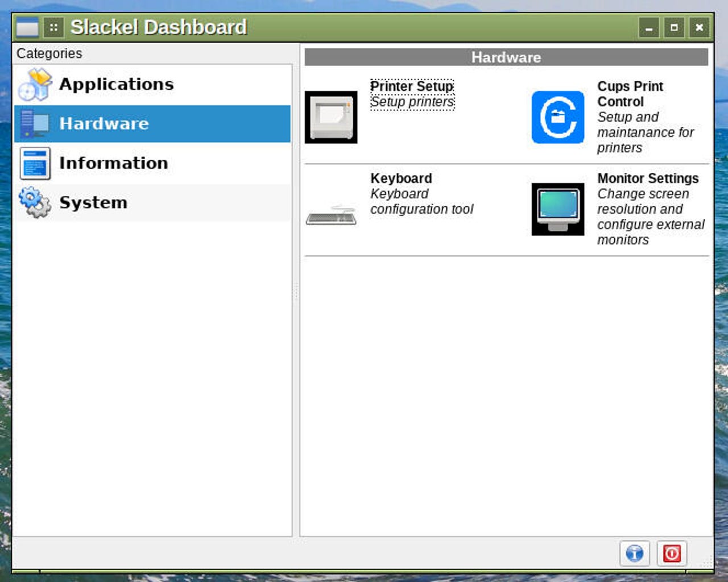Screen dimensions: 728x582
Task: Click the "Setup printers" description
Action: tap(412, 102)
